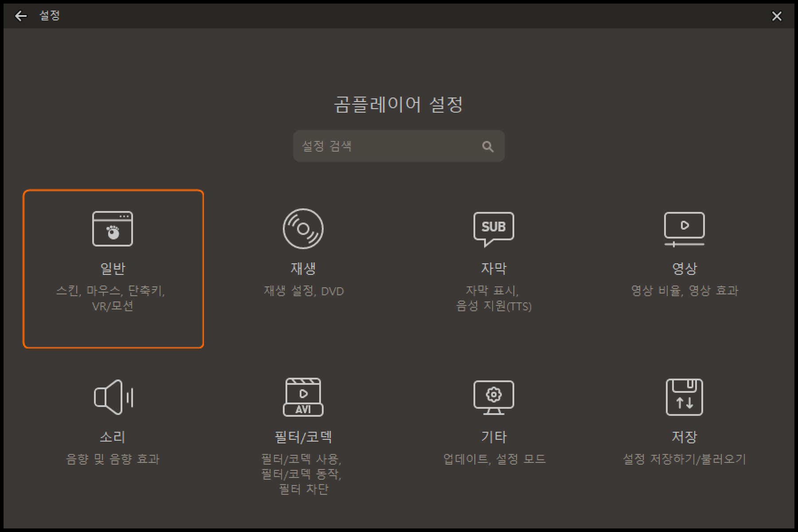
Task: Click the text 음향 및 음향 효과
Action: click(113, 459)
